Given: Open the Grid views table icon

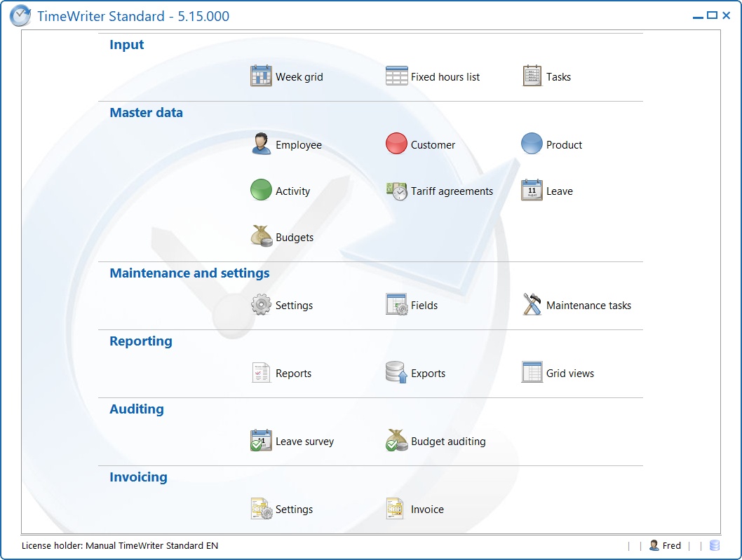Looking at the screenshot, I should coord(532,372).
